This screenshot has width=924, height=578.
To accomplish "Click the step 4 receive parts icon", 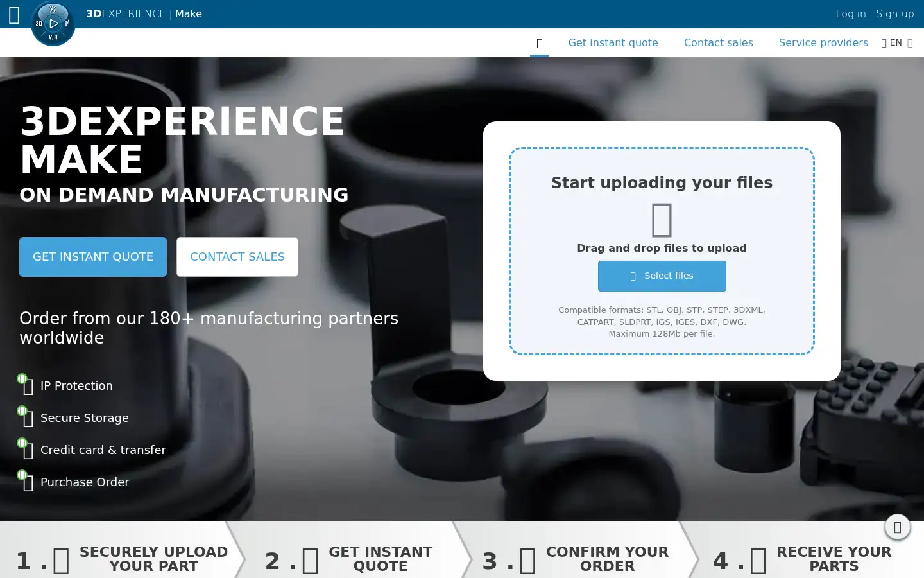I will pos(758,561).
